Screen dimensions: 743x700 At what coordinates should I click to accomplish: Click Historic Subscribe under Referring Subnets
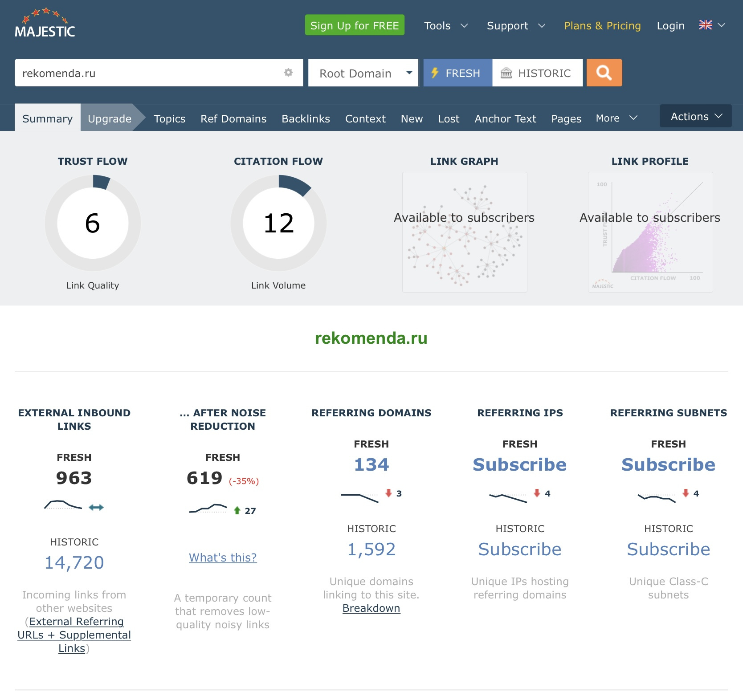pos(669,549)
